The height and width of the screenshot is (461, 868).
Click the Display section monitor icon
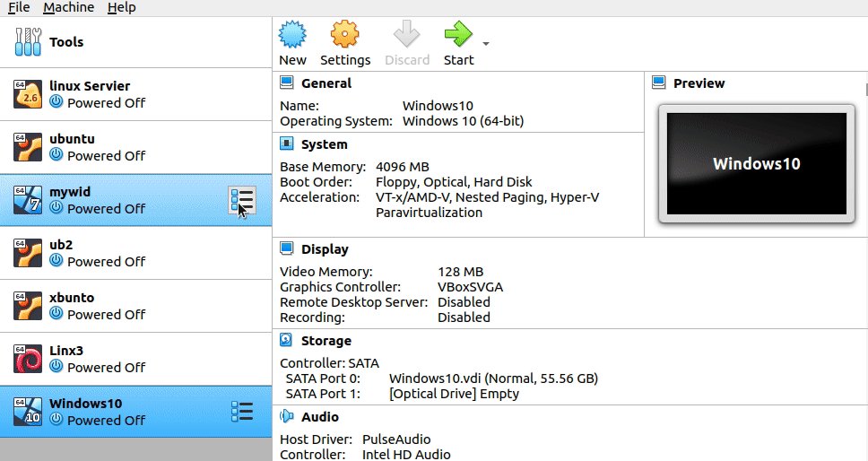click(x=286, y=248)
